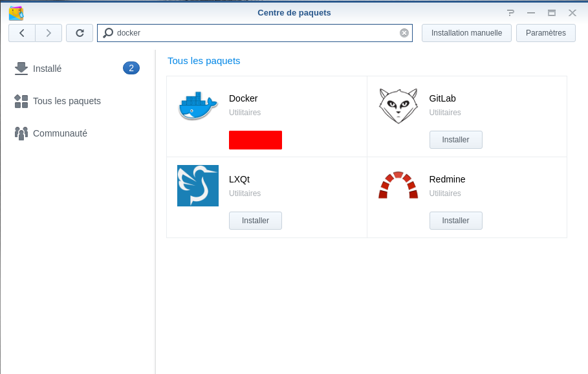Viewport: 588px width, 374px height.
Task: Install the GitLab package
Action: click(455, 140)
